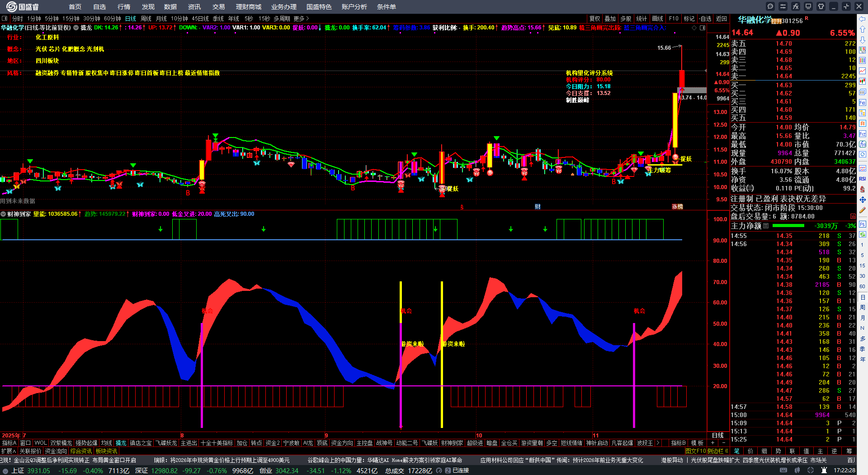Open the keyboard icon in status bar

click(783, 470)
